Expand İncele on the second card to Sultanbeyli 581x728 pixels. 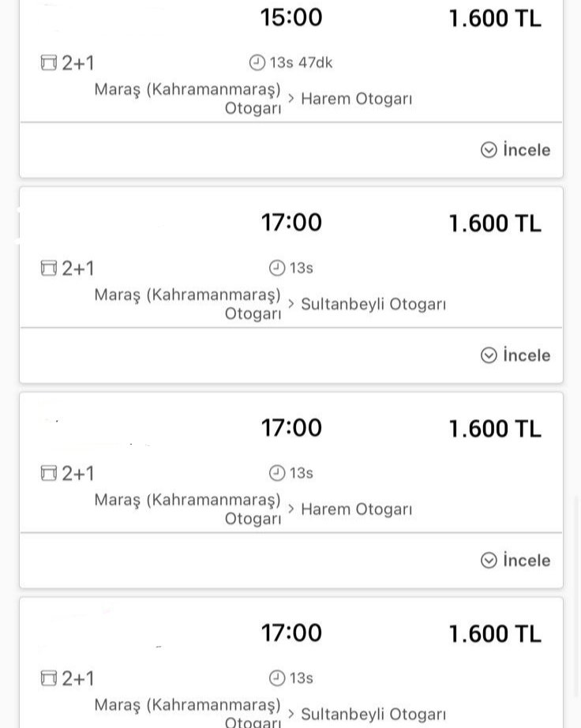pyautogui.click(x=515, y=355)
